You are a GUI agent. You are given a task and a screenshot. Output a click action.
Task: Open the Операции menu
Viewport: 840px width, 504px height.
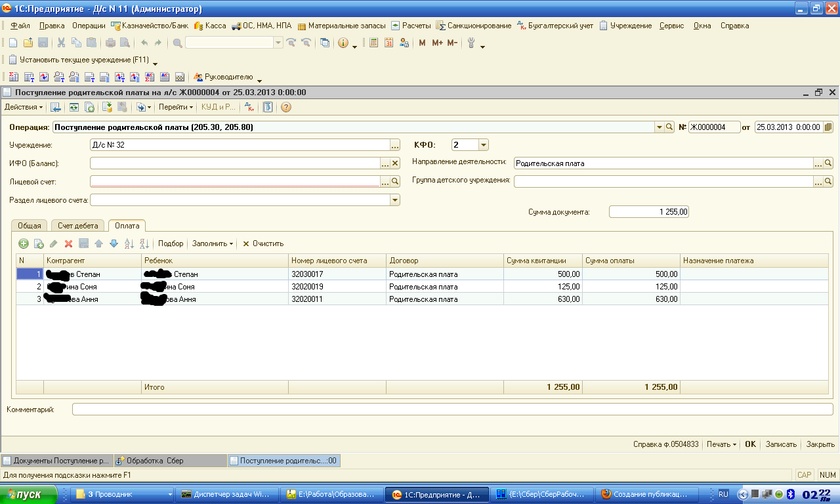[x=89, y=26]
